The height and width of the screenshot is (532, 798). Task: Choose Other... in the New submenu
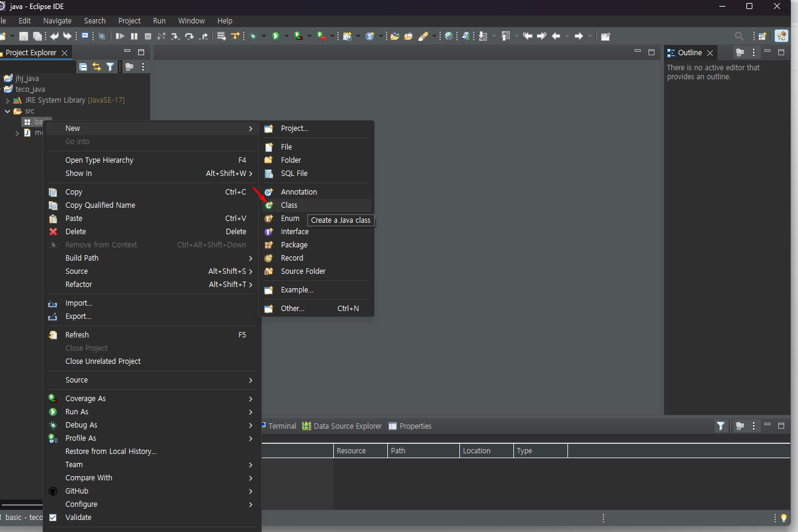[x=316, y=309]
